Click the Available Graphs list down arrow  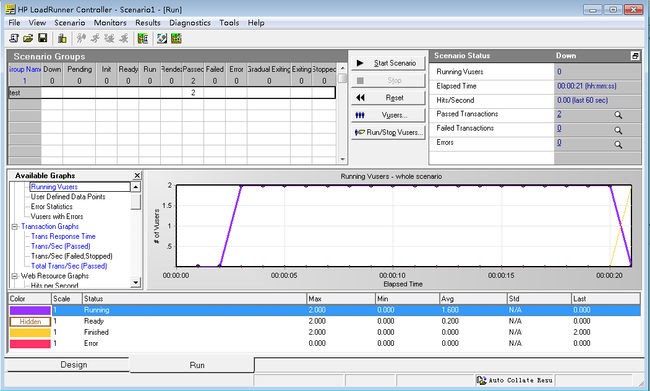(x=136, y=283)
